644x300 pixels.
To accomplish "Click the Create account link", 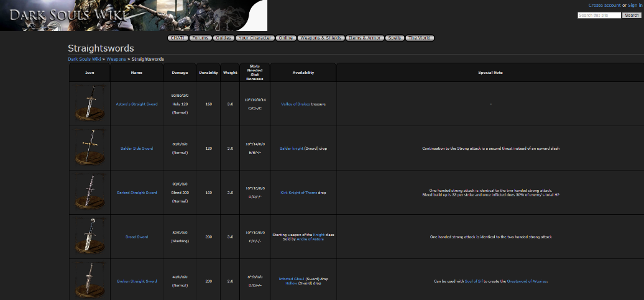I will [x=604, y=6].
